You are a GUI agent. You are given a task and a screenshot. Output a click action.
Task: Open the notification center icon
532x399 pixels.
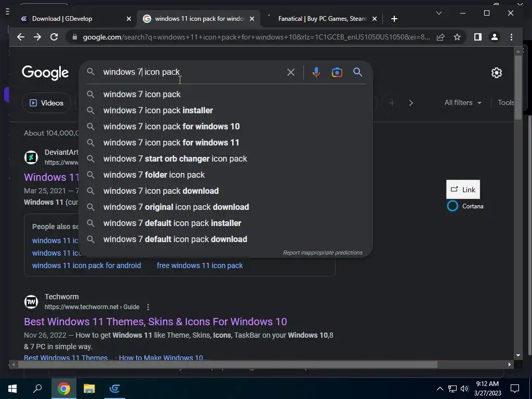coord(515,389)
